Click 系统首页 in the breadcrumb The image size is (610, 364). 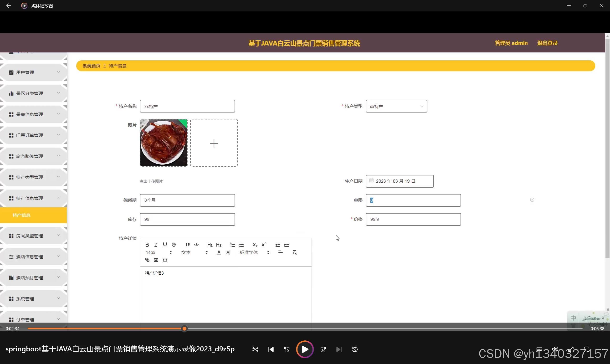[91, 66]
